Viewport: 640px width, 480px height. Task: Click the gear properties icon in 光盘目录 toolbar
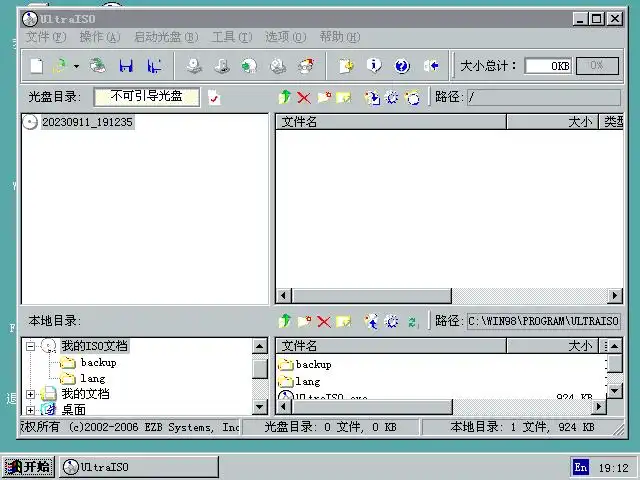[x=392, y=98]
